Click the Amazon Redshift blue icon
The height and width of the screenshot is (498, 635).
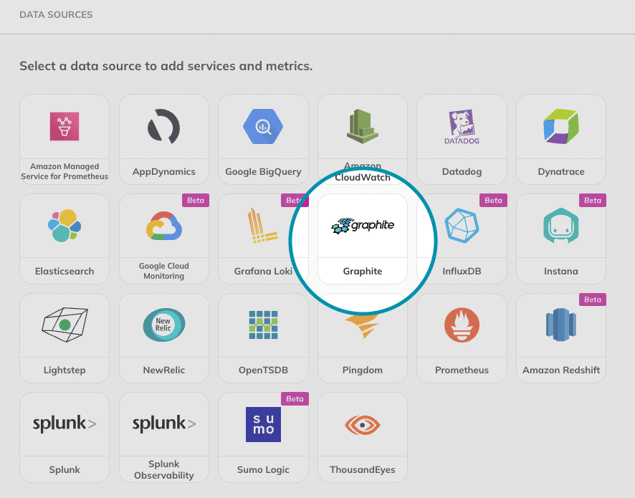coord(561,325)
